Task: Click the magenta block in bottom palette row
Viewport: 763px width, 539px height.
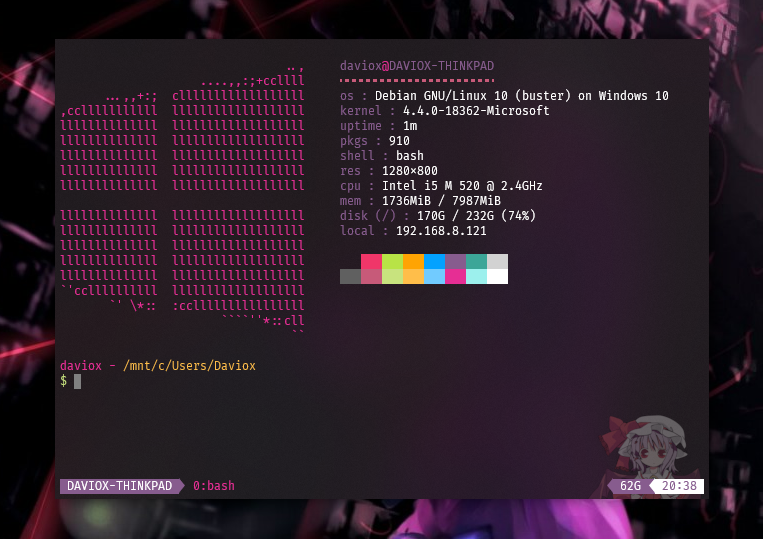Action: click(455, 276)
